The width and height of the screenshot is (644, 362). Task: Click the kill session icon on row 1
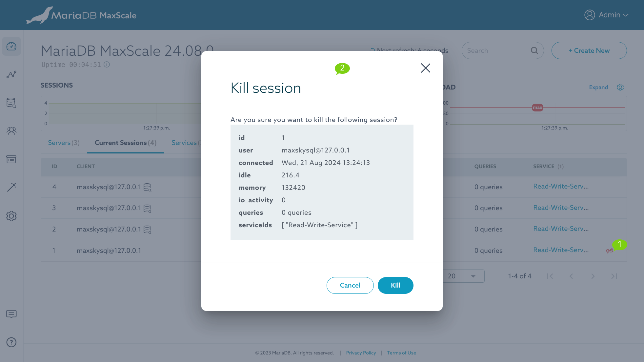click(x=610, y=251)
